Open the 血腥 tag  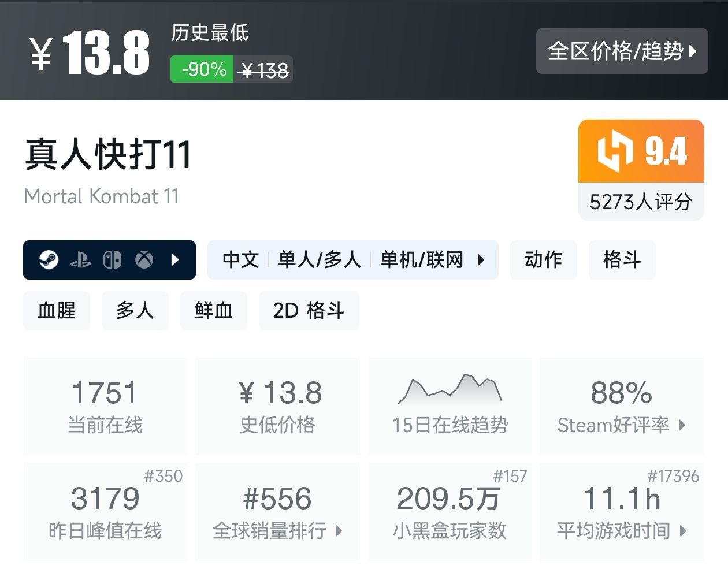57,311
